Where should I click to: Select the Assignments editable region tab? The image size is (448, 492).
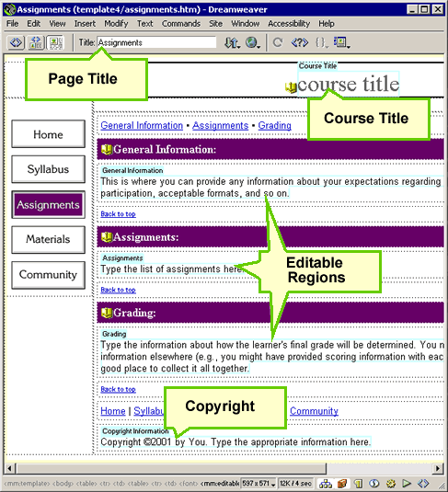tap(122, 257)
